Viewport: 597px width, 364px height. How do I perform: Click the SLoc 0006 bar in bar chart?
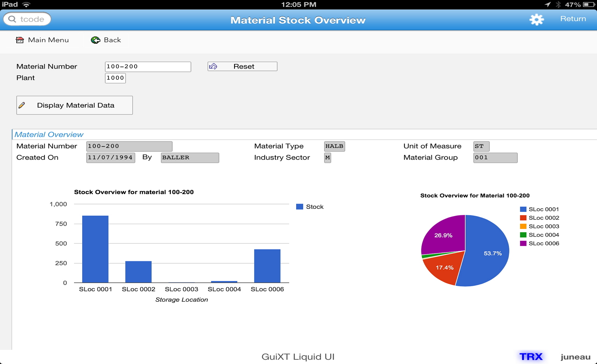pos(267,266)
